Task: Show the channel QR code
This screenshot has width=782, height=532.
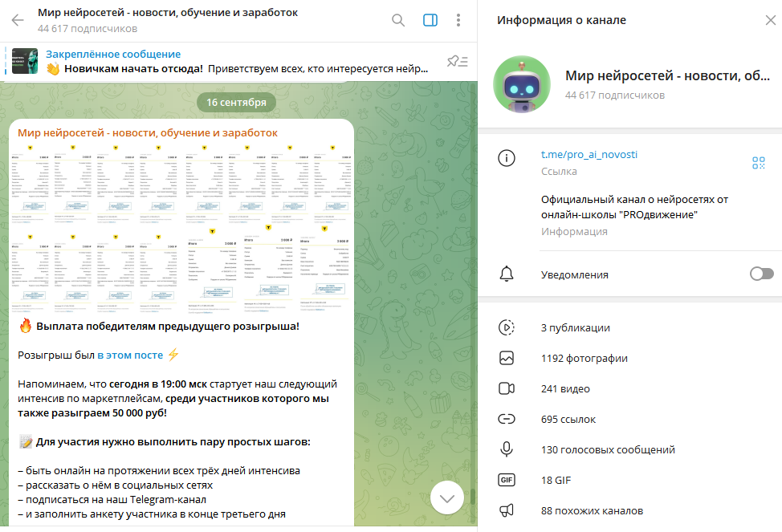Action: point(759,163)
